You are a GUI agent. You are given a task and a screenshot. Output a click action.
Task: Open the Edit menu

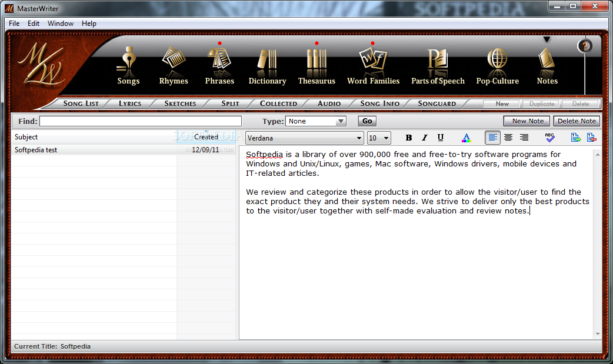33,24
